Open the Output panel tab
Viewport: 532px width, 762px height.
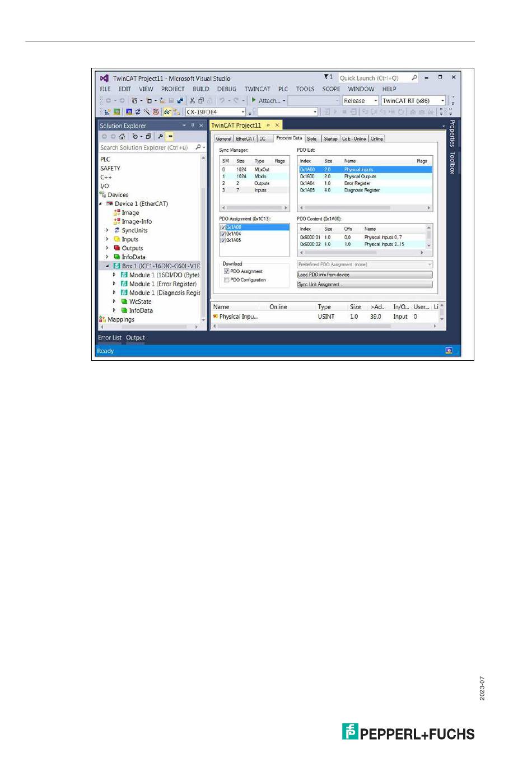point(135,338)
